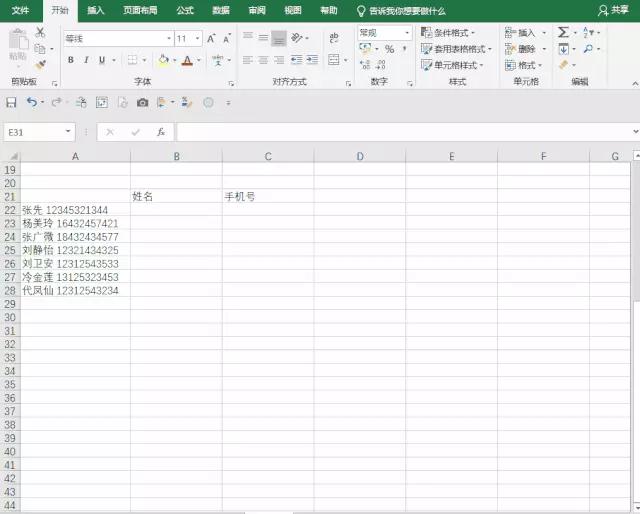The height and width of the screenshot is (514, 640).
Task: Toggle Wrap Text ab icon
Action: coord(334,38)
